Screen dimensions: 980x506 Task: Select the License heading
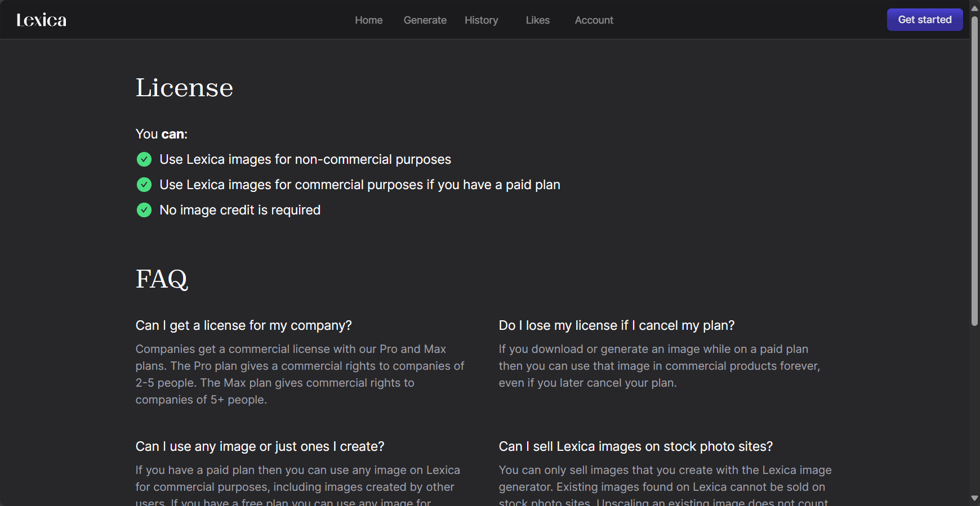(184, 88)
